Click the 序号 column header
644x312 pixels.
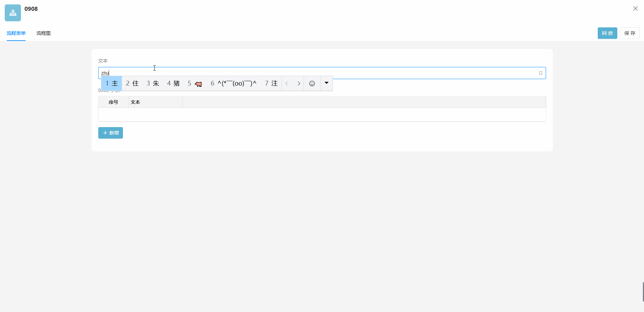[x=113, y=102]
